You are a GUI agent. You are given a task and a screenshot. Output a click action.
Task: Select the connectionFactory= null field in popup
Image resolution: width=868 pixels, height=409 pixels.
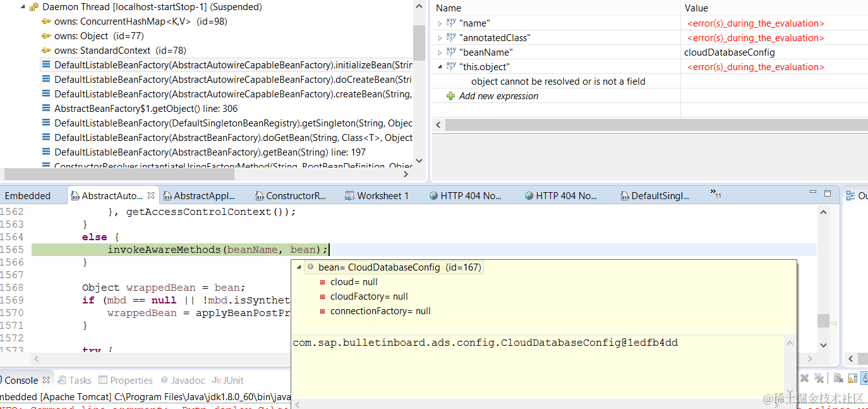380,311
